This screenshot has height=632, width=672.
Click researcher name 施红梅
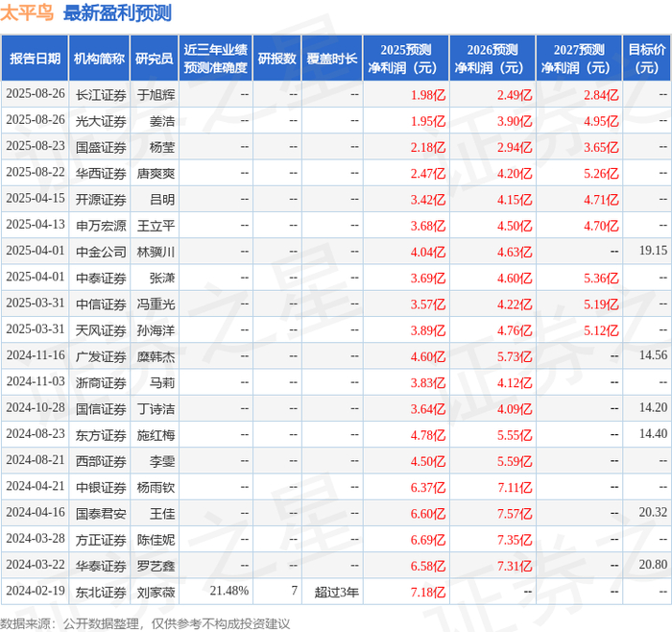point(156,435)
